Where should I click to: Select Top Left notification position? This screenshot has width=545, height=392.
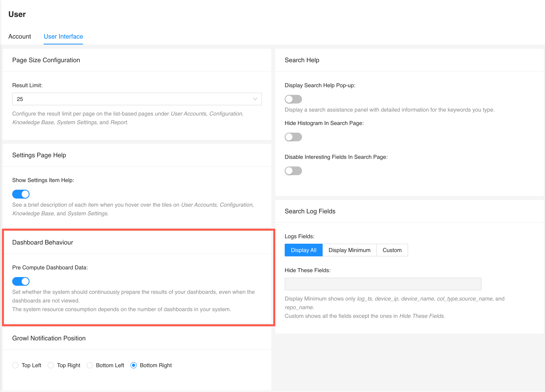tap(15, 365)
